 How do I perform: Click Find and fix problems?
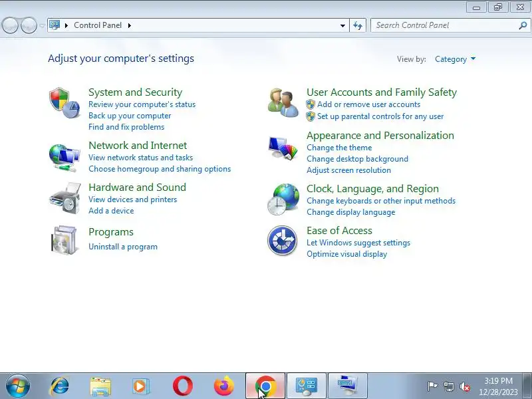point(126,127)
